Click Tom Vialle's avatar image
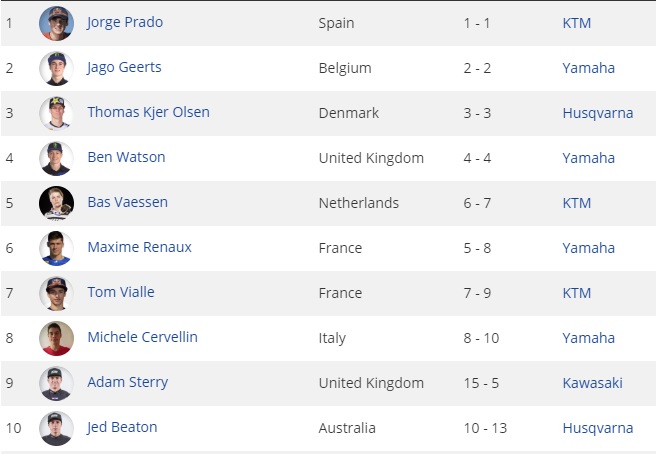 [x=56, y=293]
